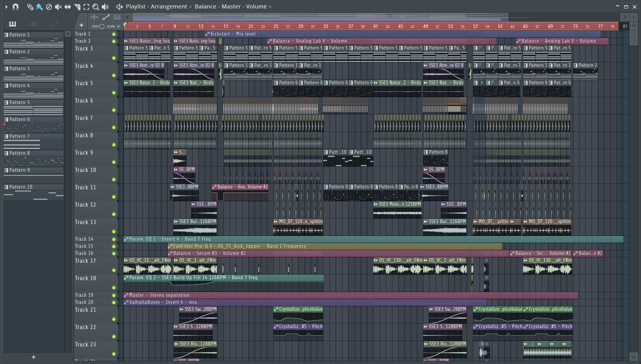Mute Track 3 with its green light
Viewport: 641px width, 364px height.
pos(114,58)
